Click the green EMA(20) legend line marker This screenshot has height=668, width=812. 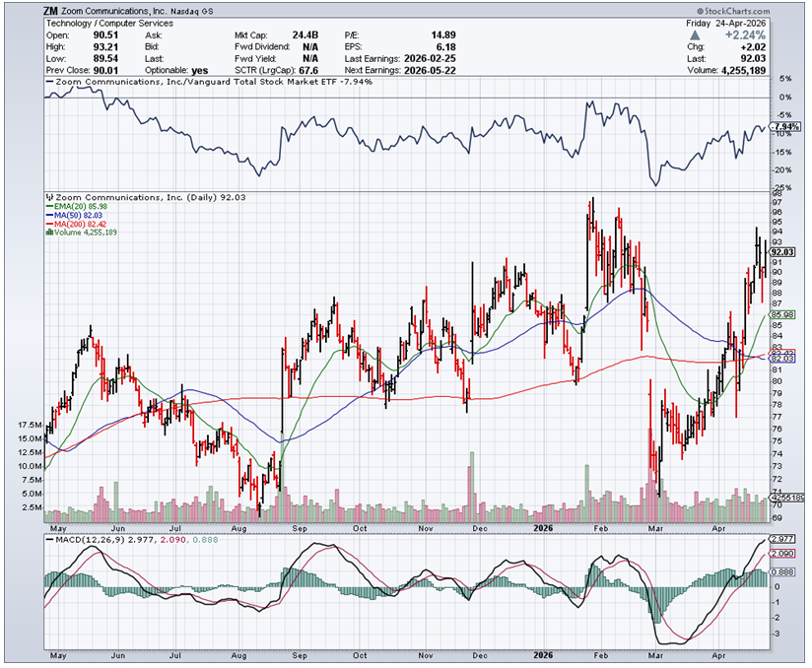pyautogui.click(x=49, y=206)
